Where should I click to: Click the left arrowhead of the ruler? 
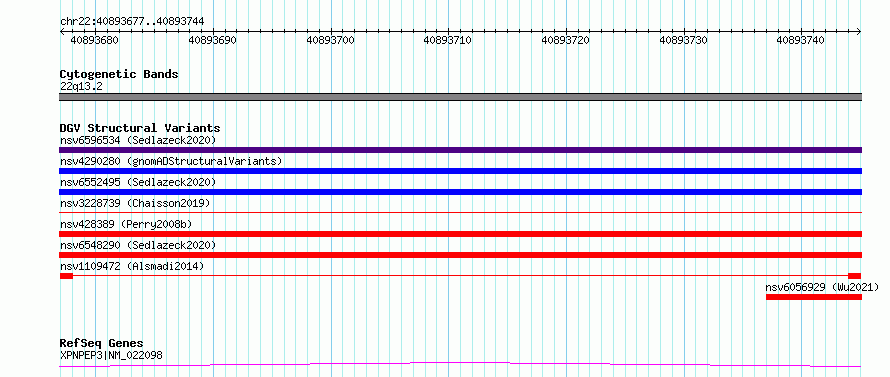tap(63, 32)
